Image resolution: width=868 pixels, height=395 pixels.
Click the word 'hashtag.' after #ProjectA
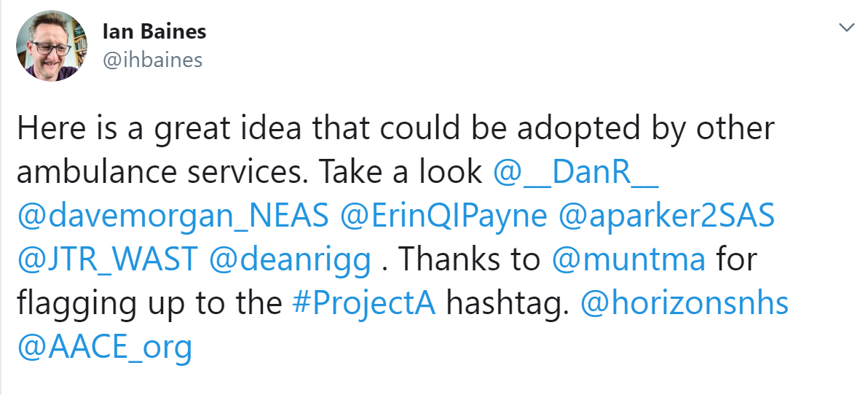pyautogui.click(x=508, y=303)
